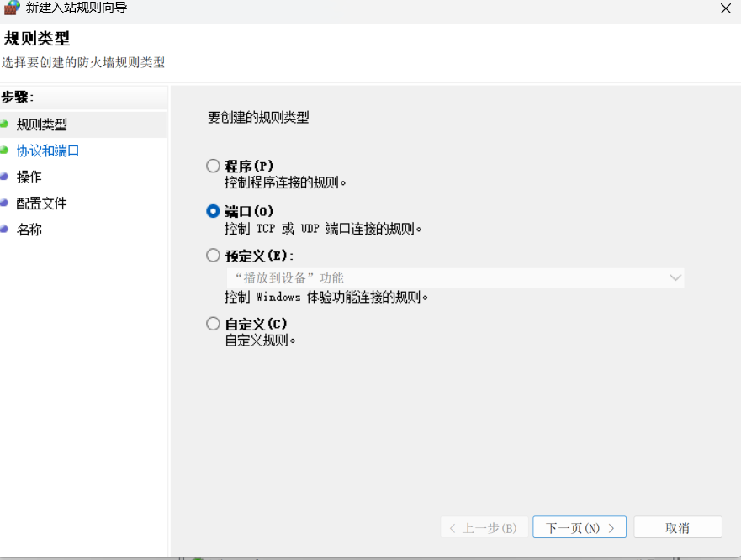741x560 pixels.
Task: Select the 协议和端口 step in sidebar
Action: (x=46, y=151)
